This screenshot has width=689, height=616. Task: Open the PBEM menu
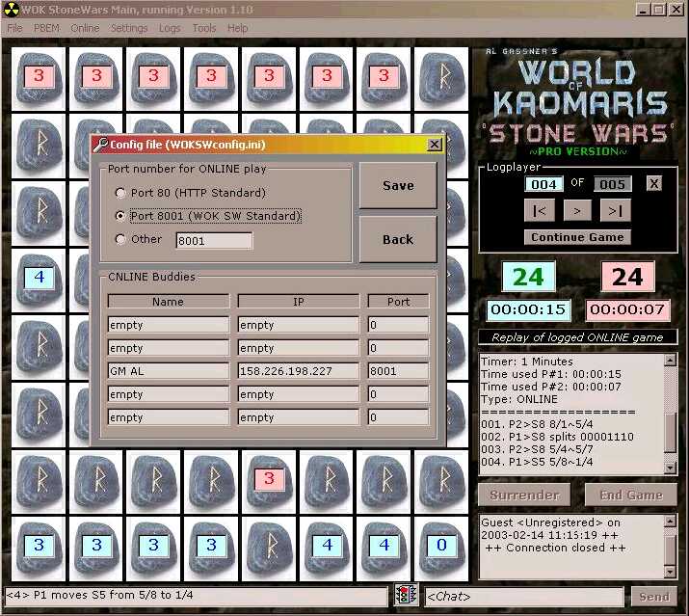tap(46, 28)
